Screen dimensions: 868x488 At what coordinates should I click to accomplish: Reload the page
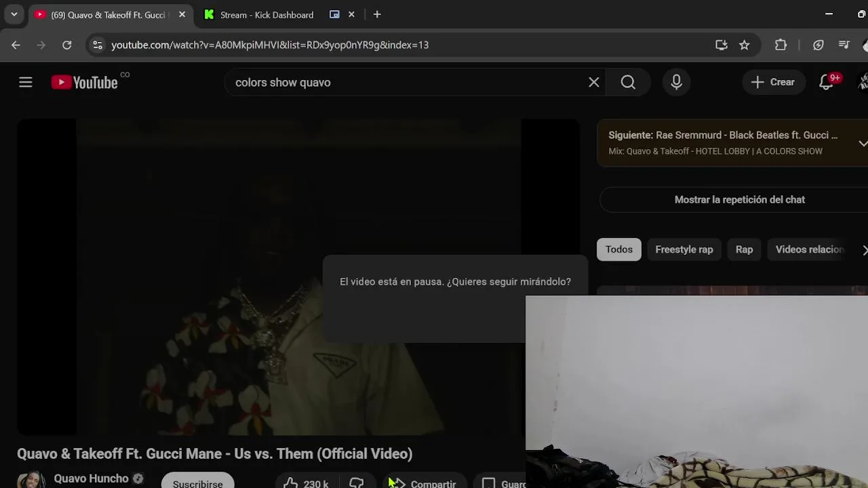[x=67, y=45]
